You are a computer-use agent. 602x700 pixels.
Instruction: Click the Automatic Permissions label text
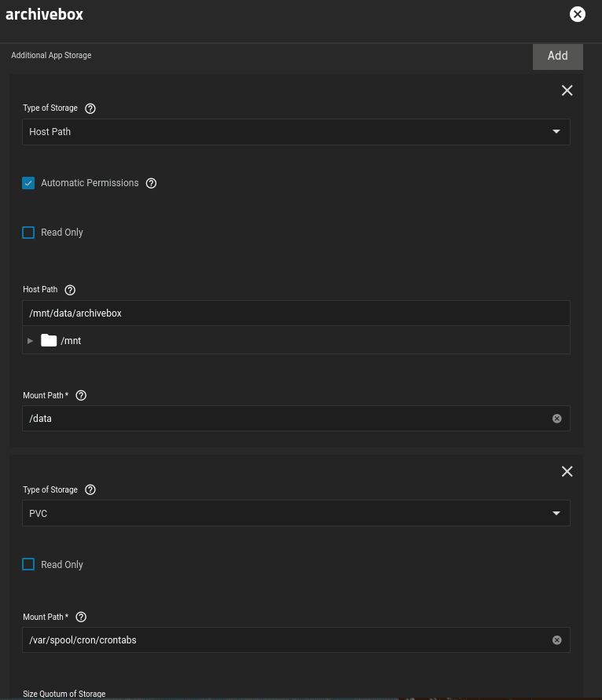pyautogui.click(x=90, y=183)
